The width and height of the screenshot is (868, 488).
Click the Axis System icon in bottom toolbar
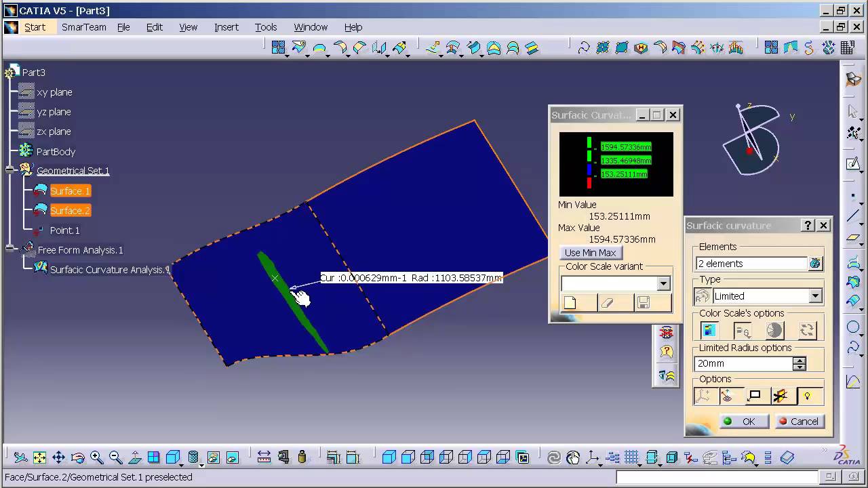point(592,457)
